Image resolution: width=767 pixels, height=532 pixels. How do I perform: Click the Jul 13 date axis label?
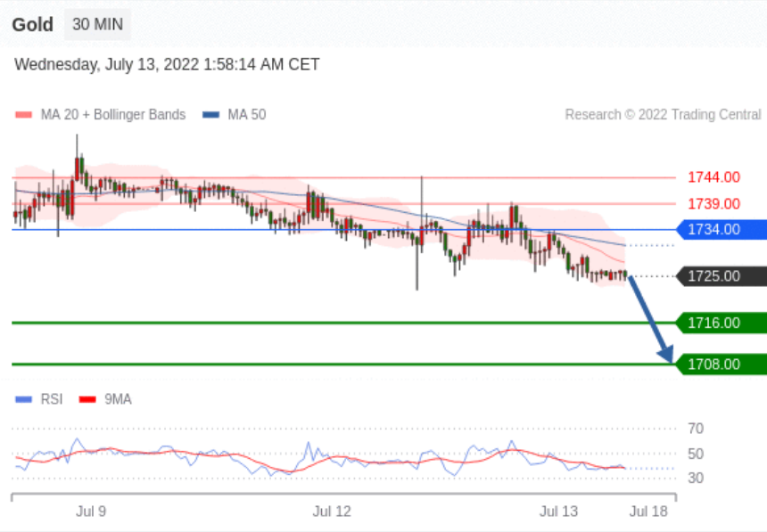point(558,512)
